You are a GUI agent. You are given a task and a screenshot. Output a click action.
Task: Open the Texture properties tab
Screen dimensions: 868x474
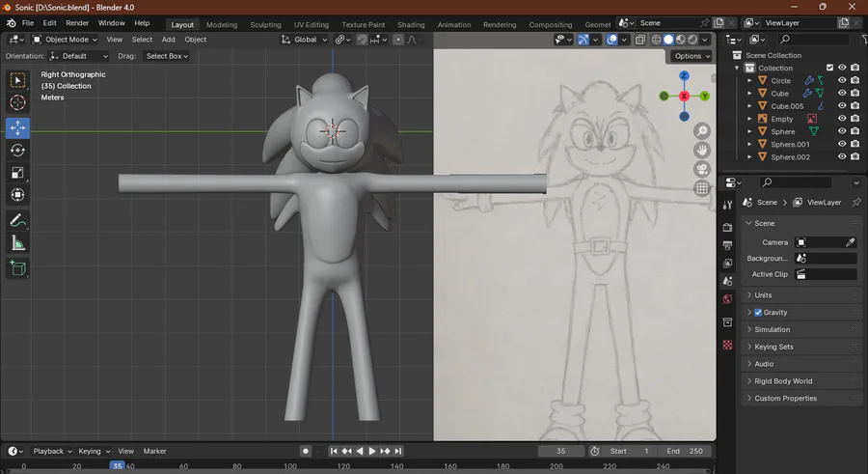(728, 345)
